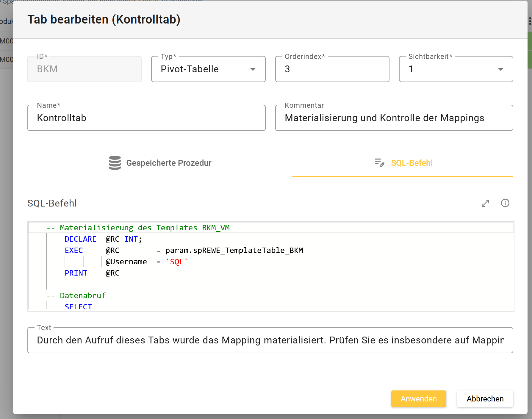Open the info icon for SQL-Befehl

coord(505,203)
